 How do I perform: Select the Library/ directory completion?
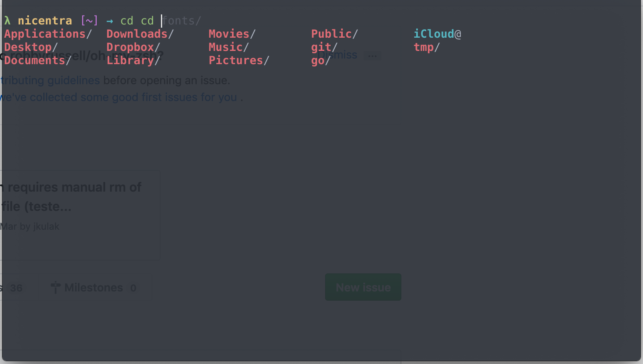pos(130,60)
